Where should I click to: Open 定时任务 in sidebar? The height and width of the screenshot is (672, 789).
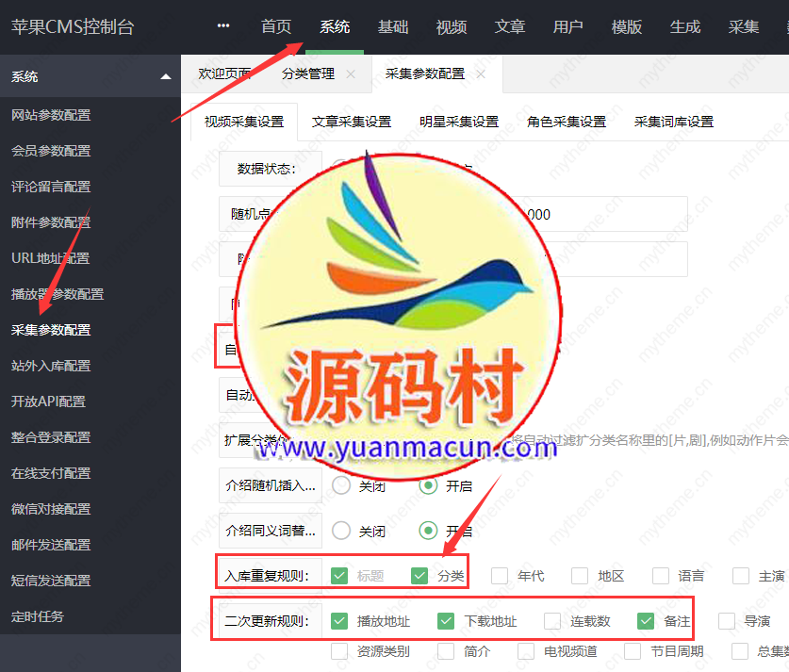(x=38, y=616)
